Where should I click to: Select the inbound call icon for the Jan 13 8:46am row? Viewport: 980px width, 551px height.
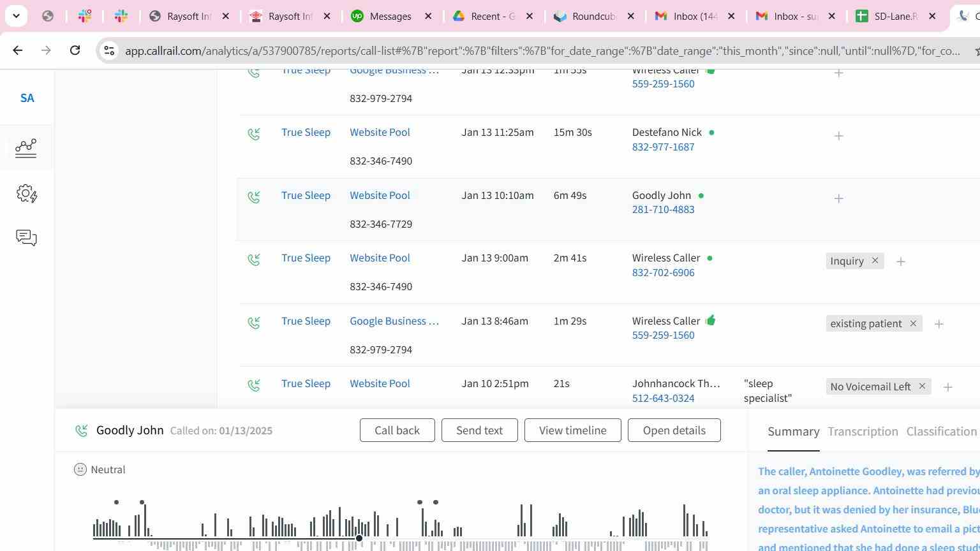[254, 323]
